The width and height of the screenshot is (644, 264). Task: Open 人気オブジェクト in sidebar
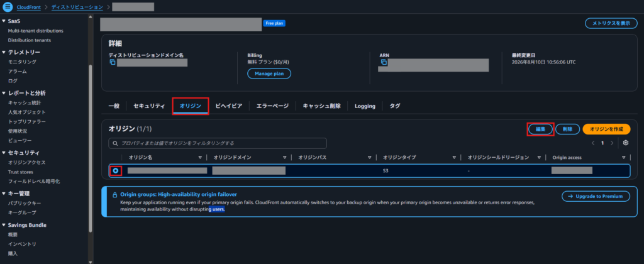27,112
